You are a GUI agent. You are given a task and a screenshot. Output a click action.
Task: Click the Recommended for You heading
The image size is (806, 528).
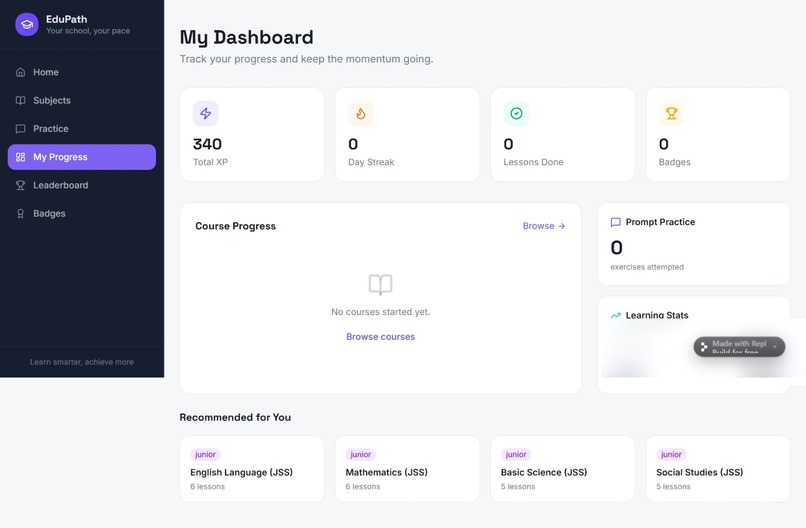[x=235, y=417]
